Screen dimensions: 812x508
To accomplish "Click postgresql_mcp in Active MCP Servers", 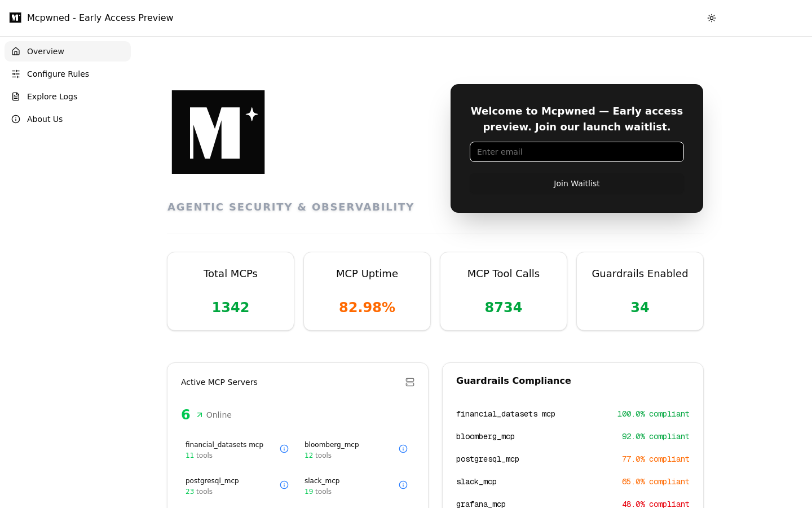I will coord(212,481).
